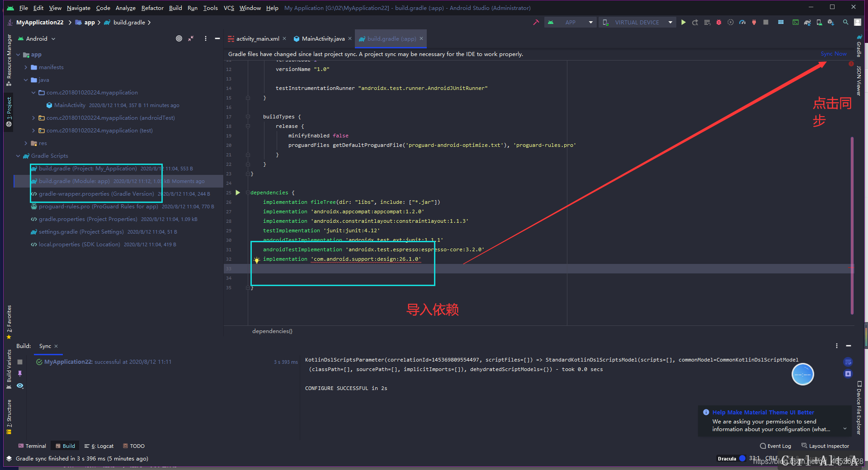This screenshot has width=868, height=470.
Task: Click the main toolbar Stop square button
Action: 766,22
